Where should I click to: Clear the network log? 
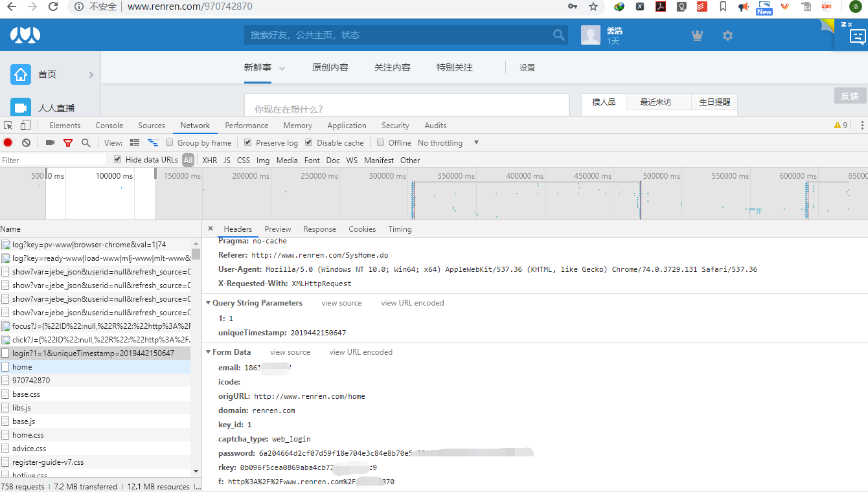[x=26, y=142]
